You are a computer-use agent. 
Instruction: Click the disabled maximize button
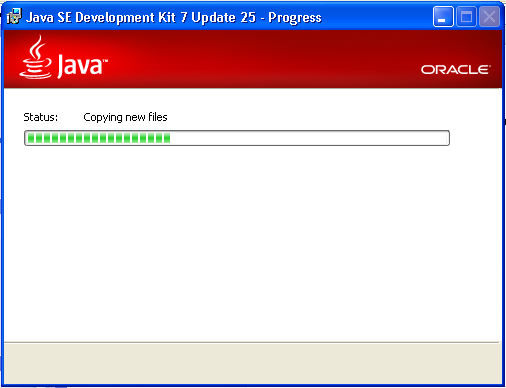[466, 16]
